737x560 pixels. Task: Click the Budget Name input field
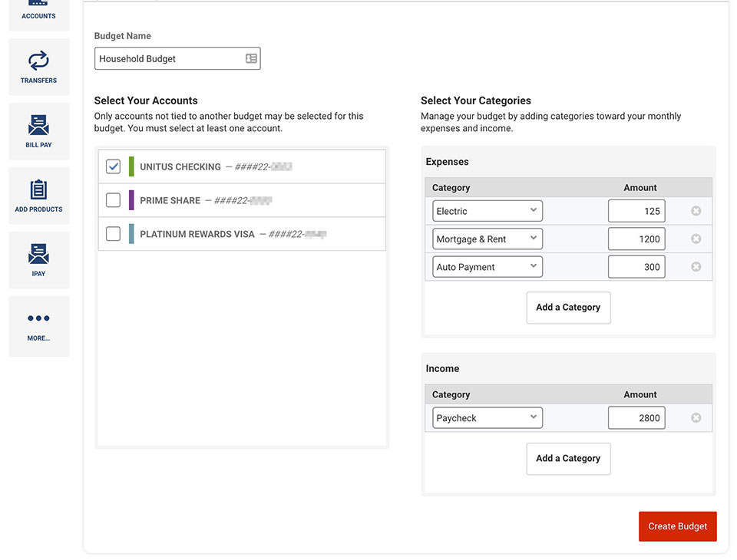(177, 58)
